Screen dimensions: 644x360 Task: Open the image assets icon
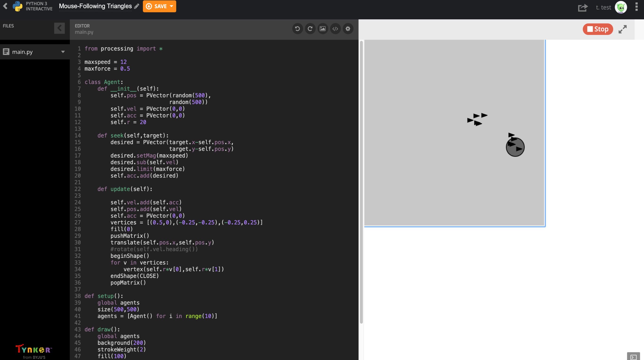(322, 29)
